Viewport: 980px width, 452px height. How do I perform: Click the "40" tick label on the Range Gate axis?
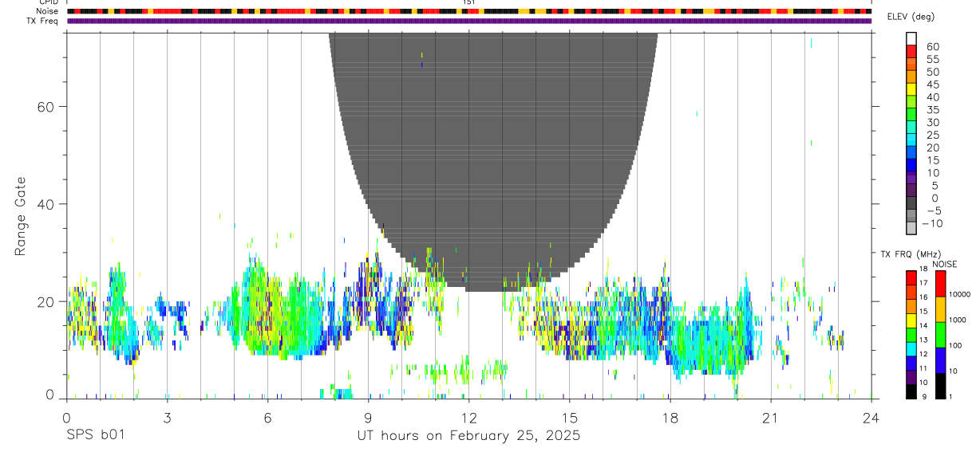tap(47, 204)
